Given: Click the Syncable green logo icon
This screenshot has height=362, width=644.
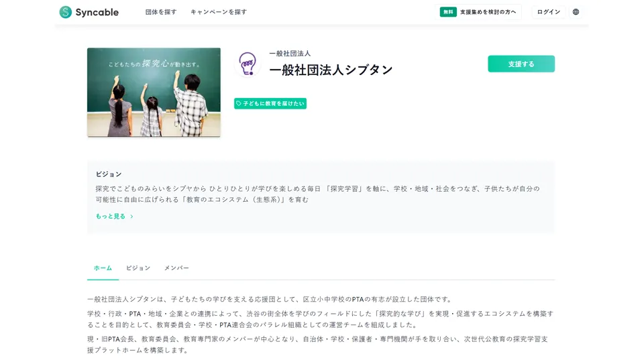Looking at the screenshot, I should coord(65,12).
